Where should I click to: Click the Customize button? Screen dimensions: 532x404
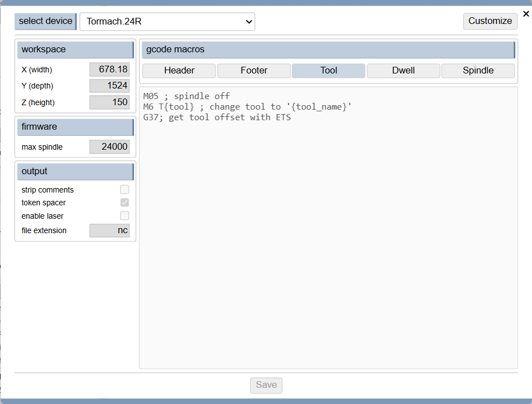490,21
